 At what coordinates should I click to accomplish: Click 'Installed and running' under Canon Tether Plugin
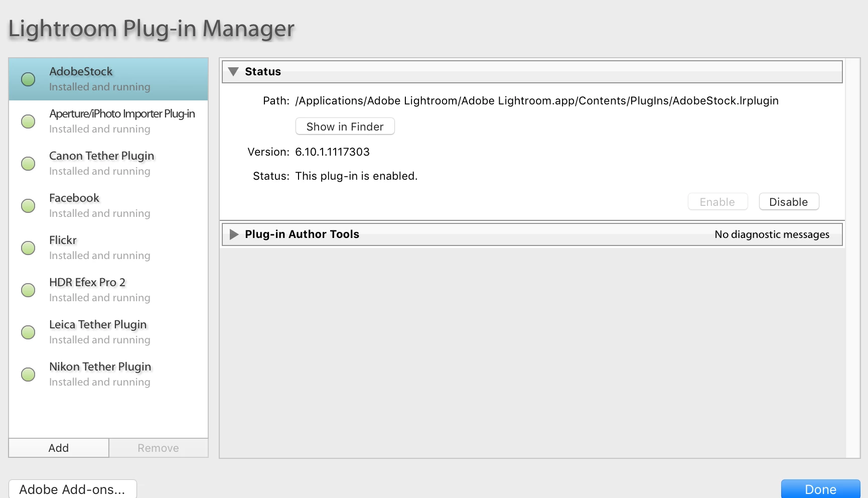click(100, 171)
